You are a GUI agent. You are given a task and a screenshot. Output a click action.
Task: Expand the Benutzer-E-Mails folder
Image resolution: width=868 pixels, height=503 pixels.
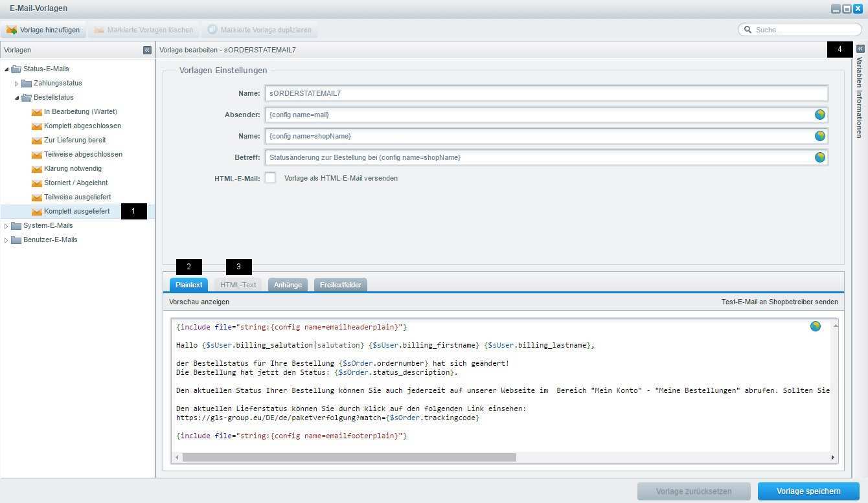6,240
